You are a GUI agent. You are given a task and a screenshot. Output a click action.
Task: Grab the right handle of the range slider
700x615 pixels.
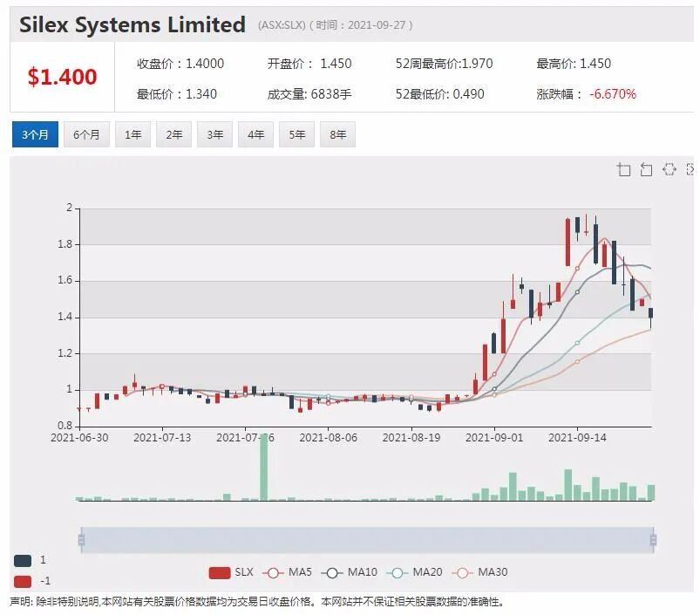point(653,540)
